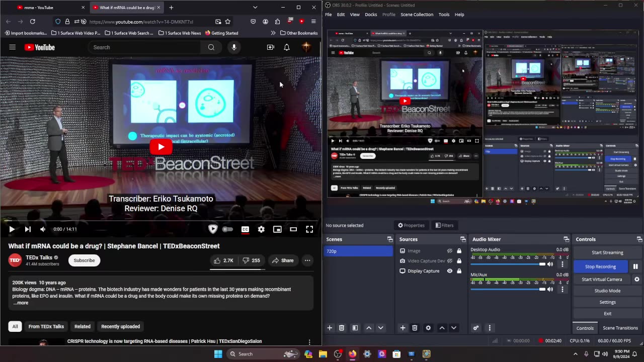Open the YouTube hamburger guide menu
Screen dimensions: 644x362
coord(12,47)
